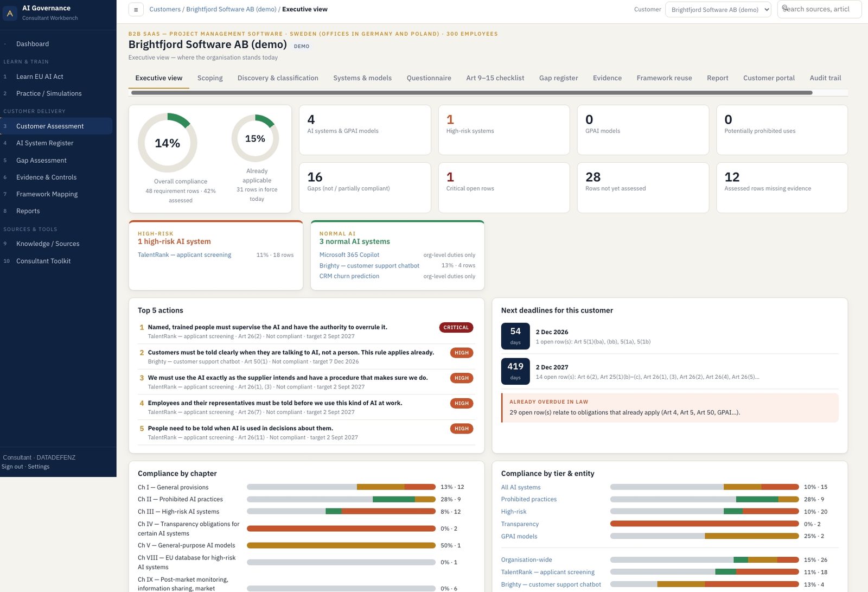Image resolution: width=868 pixels, height=592 pixels.
Task: Select the Evidence tab
Action: point(607,78)
